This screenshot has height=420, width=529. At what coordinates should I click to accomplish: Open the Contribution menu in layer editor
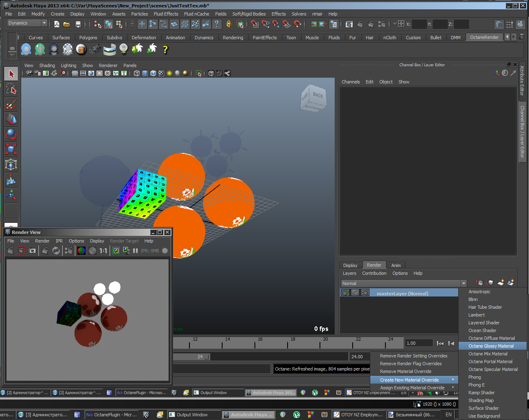tap(374, 273)
